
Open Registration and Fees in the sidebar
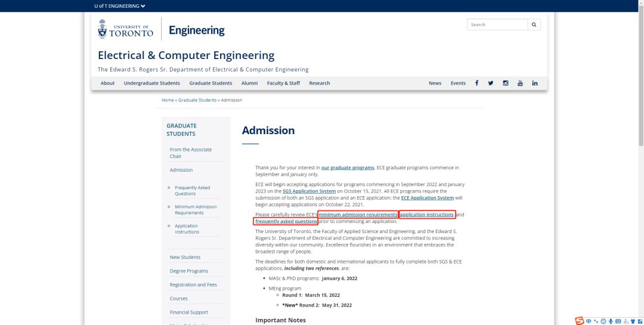pos(193,284)
